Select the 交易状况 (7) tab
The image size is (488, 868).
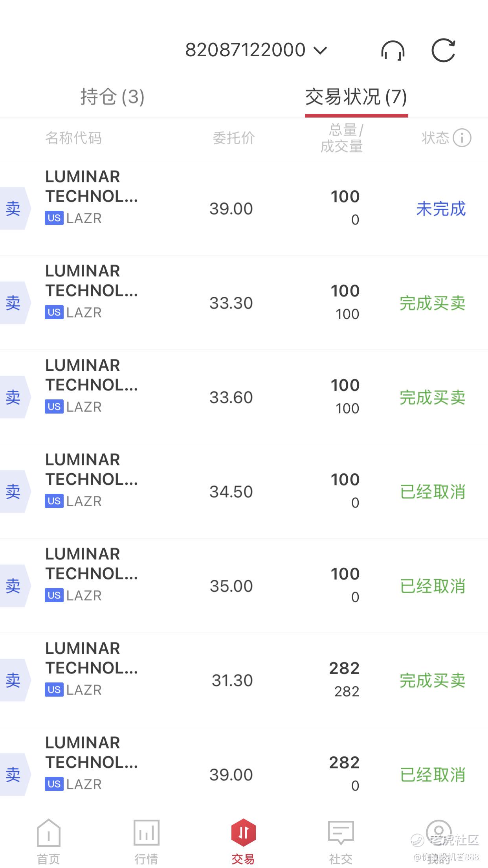356,97
